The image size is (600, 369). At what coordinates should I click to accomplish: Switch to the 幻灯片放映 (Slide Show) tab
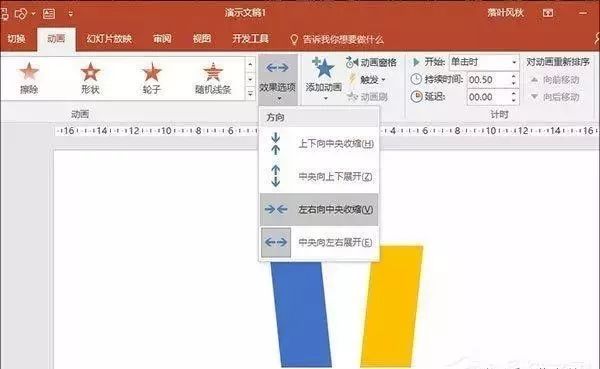[x=109, y=39]
